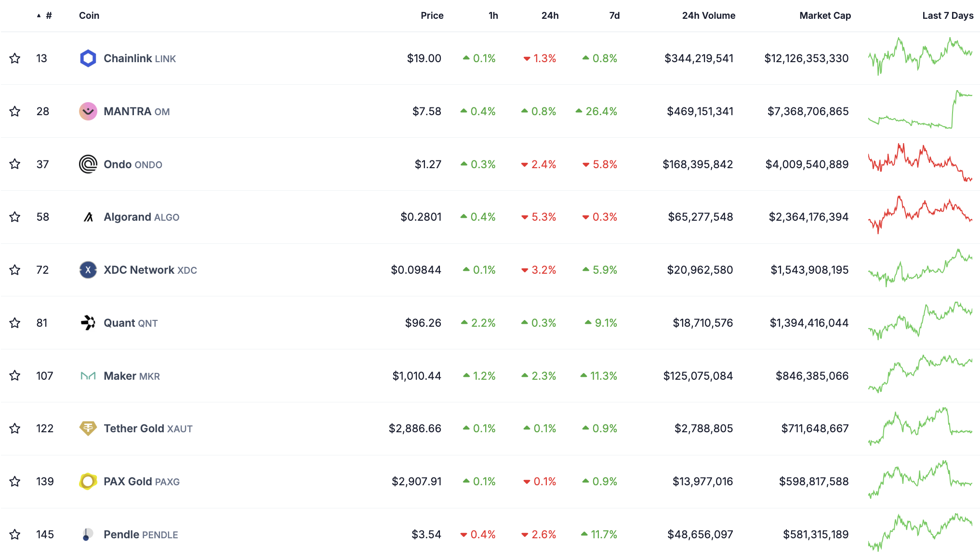Open the PAX Gold PAXG page

pos(142,481)
